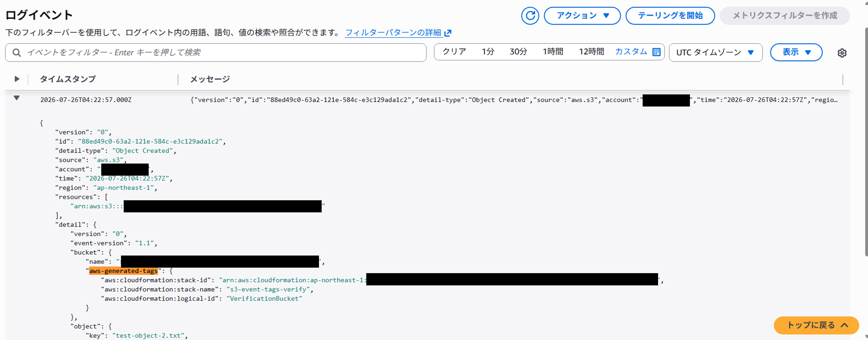
Task: Click the search magnifier icon
Action: [17, 53]
